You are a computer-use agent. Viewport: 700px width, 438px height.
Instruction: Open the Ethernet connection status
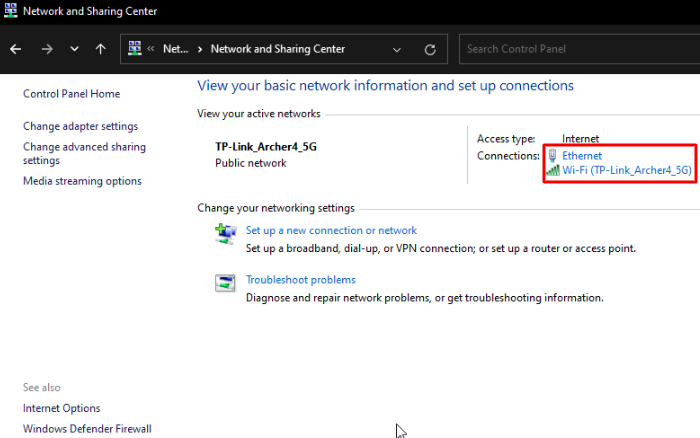click(582, 156)
